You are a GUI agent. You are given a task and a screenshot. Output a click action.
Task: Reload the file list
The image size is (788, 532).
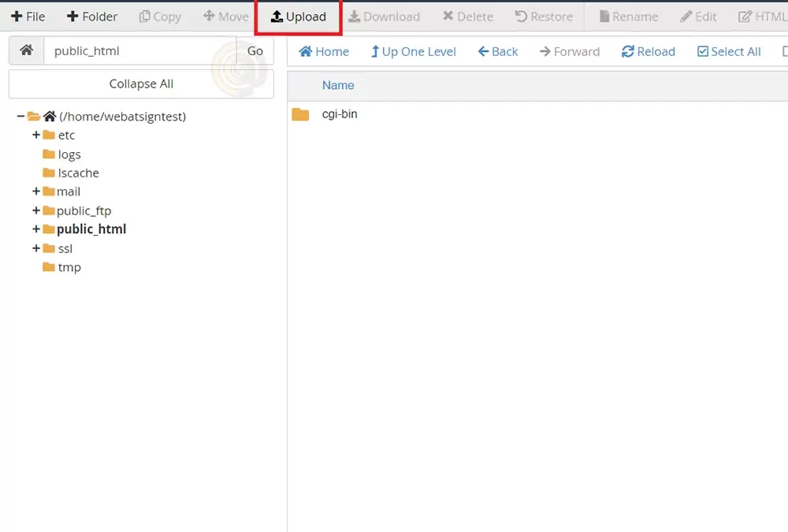pyautogui.click(x=648, y=51)
